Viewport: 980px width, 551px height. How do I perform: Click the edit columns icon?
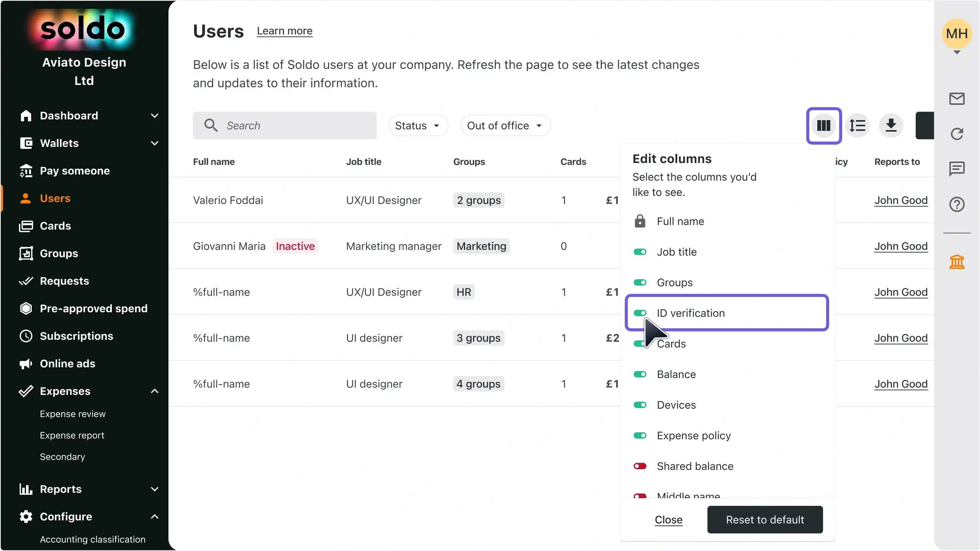[824, 126]
